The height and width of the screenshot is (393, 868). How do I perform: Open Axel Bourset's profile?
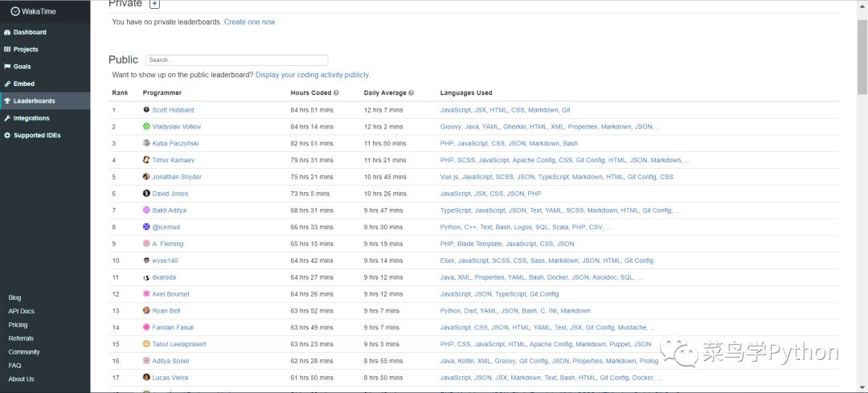[x=170, y=294]
